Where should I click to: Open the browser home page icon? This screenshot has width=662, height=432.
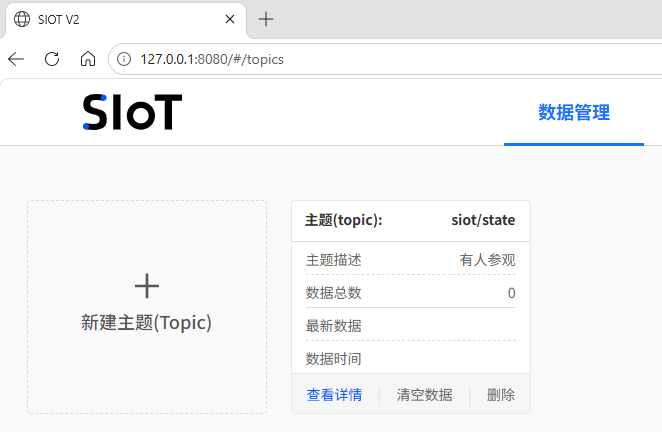88,59
